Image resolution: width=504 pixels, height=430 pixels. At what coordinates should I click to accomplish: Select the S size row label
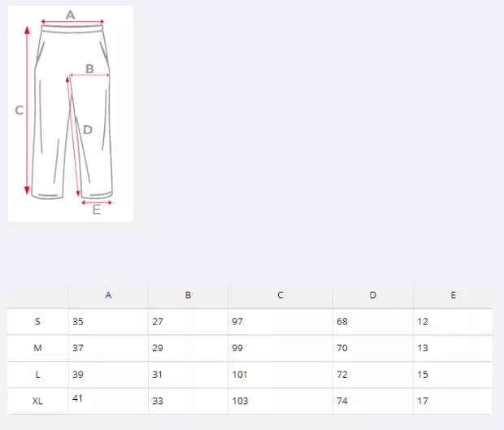point(37,322)
